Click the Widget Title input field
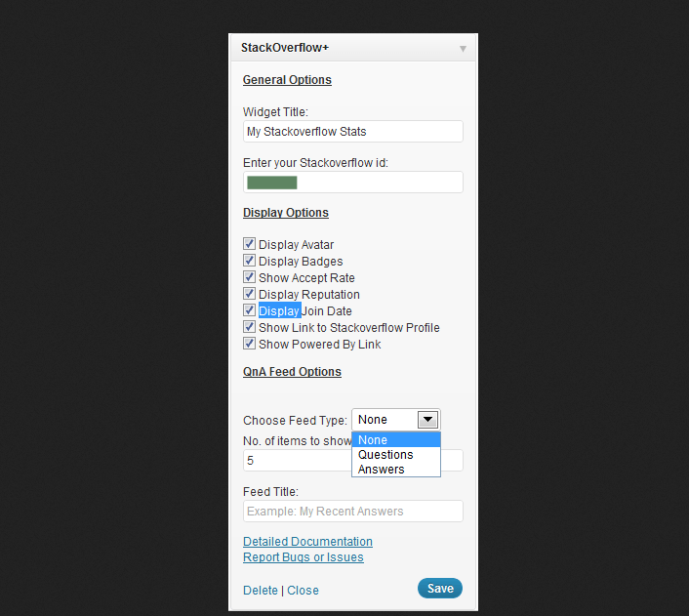 point(353,132)
